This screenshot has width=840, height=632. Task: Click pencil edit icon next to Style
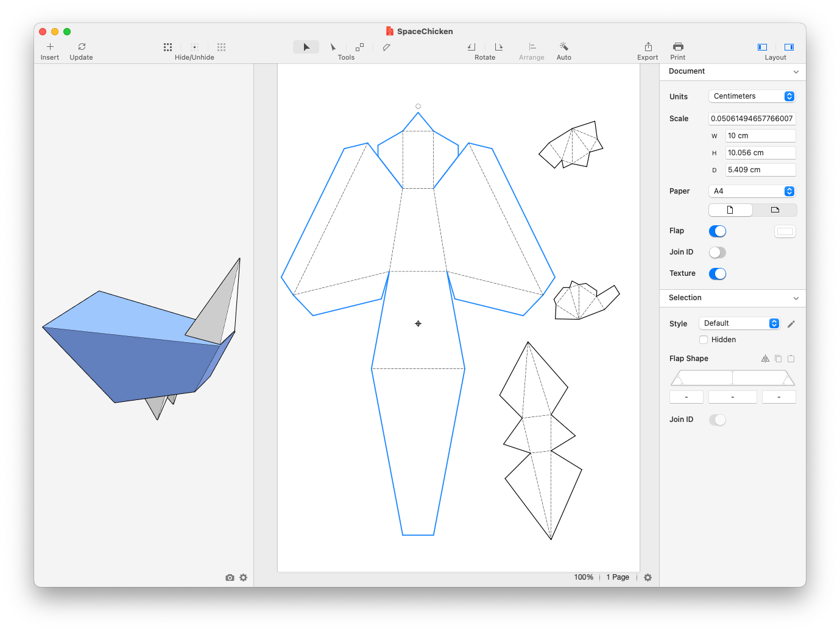(791, 324)
